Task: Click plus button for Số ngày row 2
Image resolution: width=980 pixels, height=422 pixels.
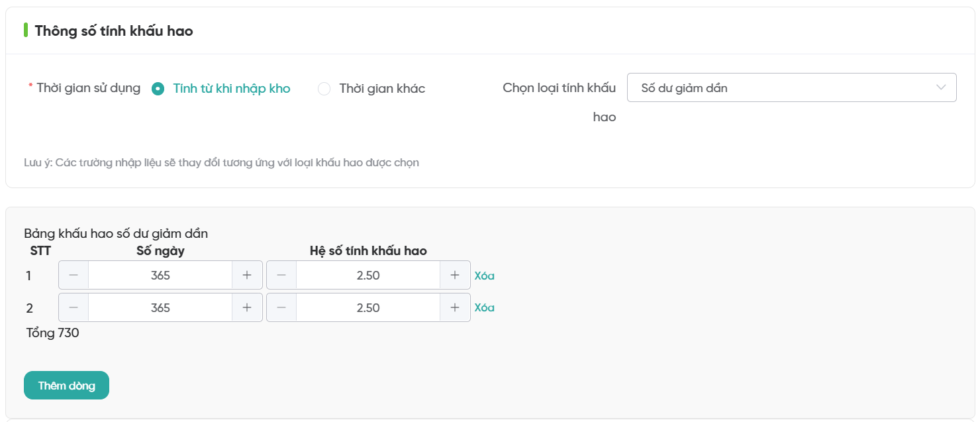Action: point(247,307)
